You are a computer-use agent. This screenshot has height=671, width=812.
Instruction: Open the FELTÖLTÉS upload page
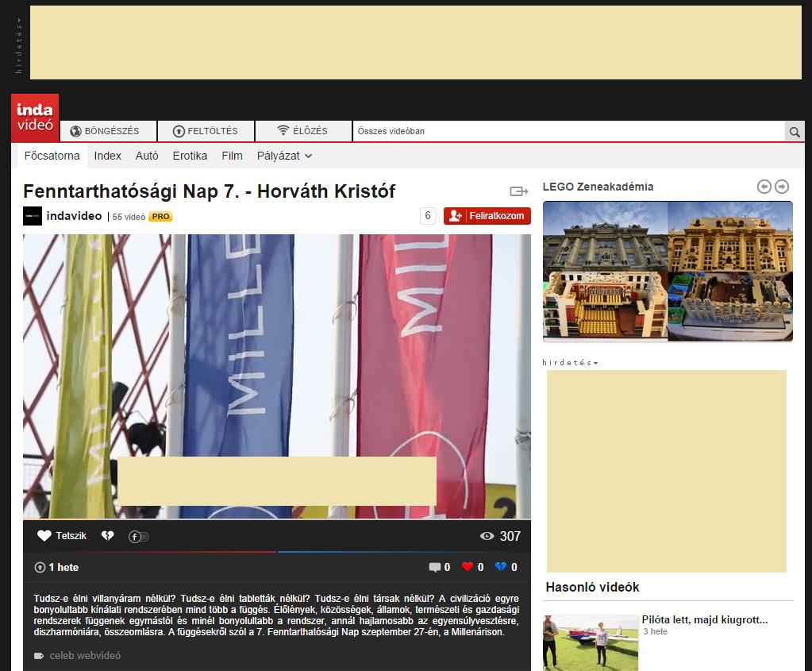[x=206, y=131]
